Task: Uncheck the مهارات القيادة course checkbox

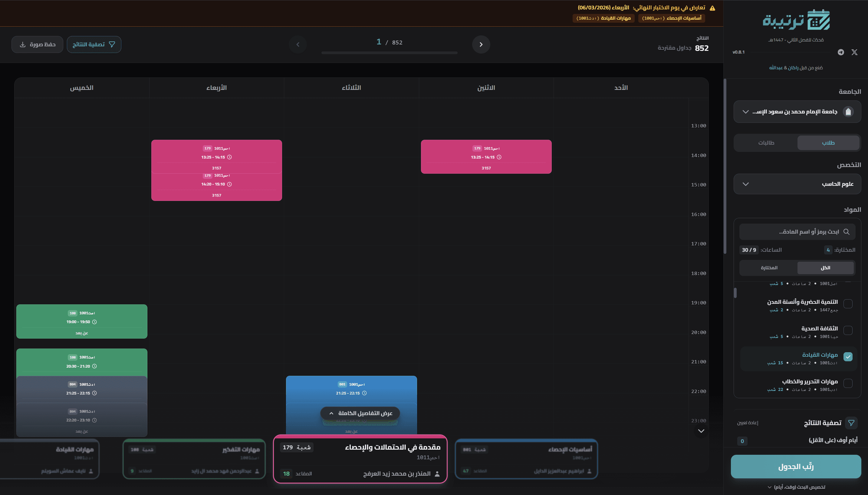Action: click(848, 357)
